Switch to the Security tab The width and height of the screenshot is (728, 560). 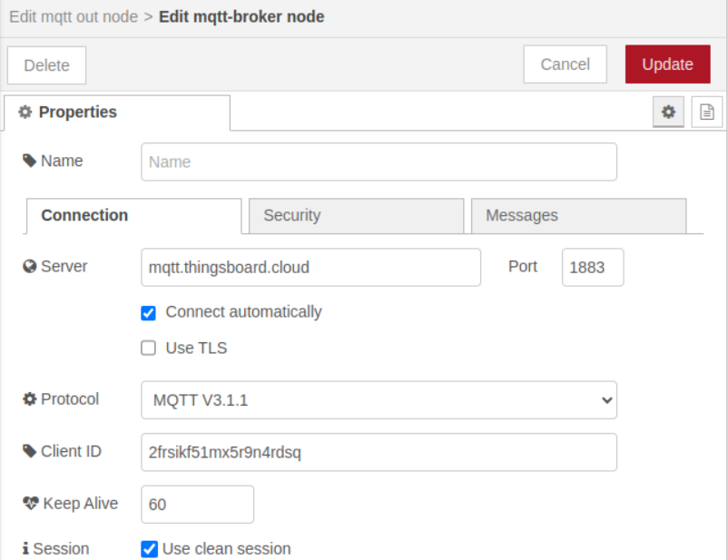pyautogui.click(x=356, y=216)
